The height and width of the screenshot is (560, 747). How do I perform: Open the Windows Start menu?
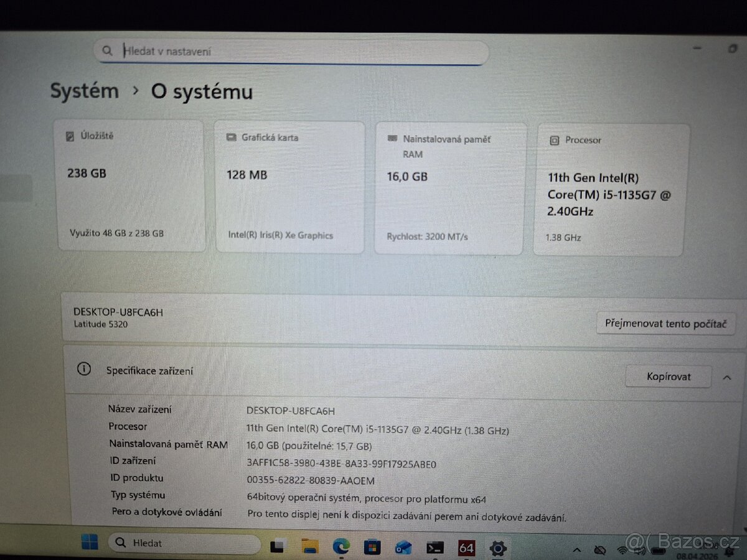pyautogui.click(x=89, y=543)
